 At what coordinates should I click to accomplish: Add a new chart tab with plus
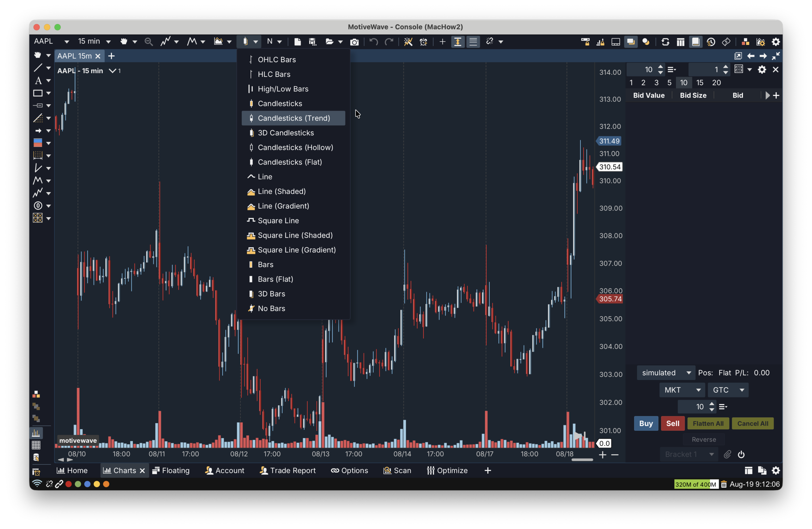pyautogui.click(x=111, y=56)
